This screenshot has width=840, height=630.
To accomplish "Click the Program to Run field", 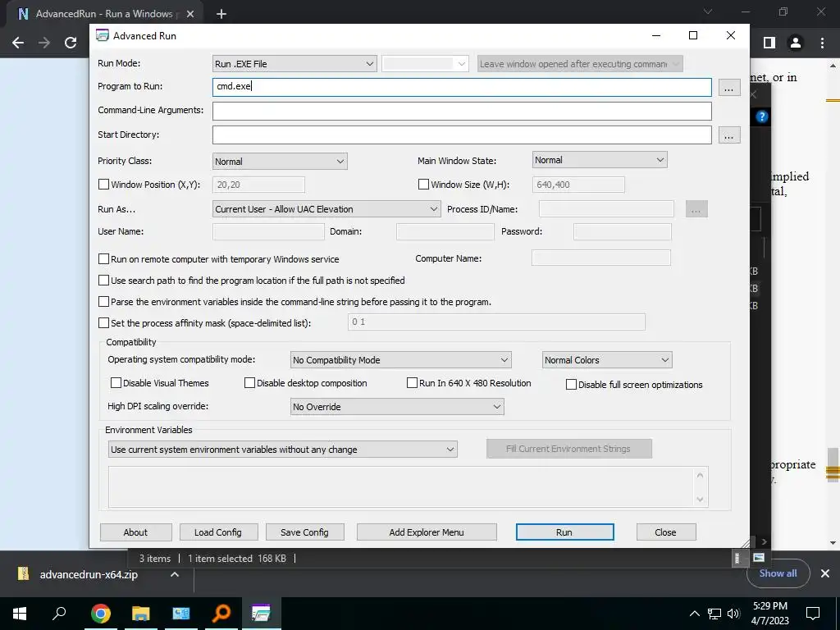I will pyautogui.click(x=462, y=87).
